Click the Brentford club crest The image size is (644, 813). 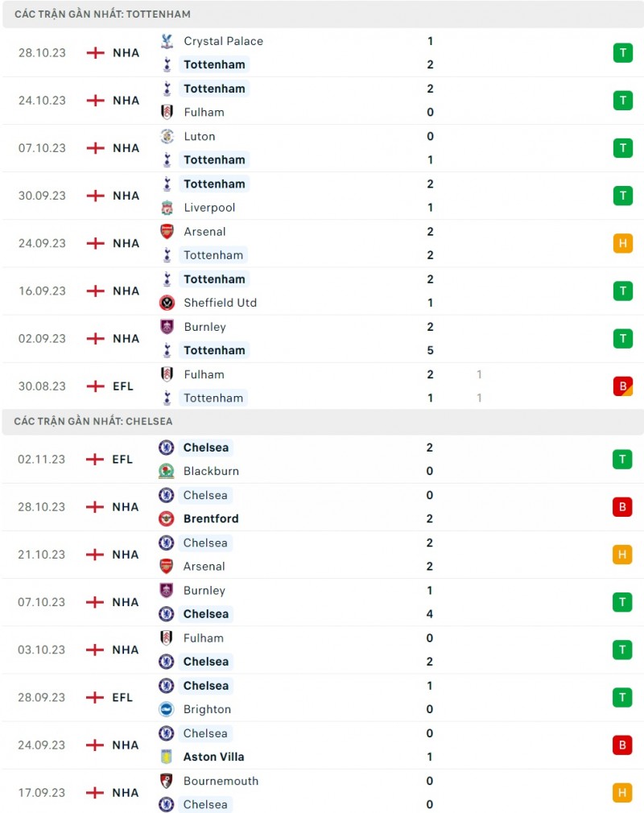pyautogui.click(x=167, y=518)
